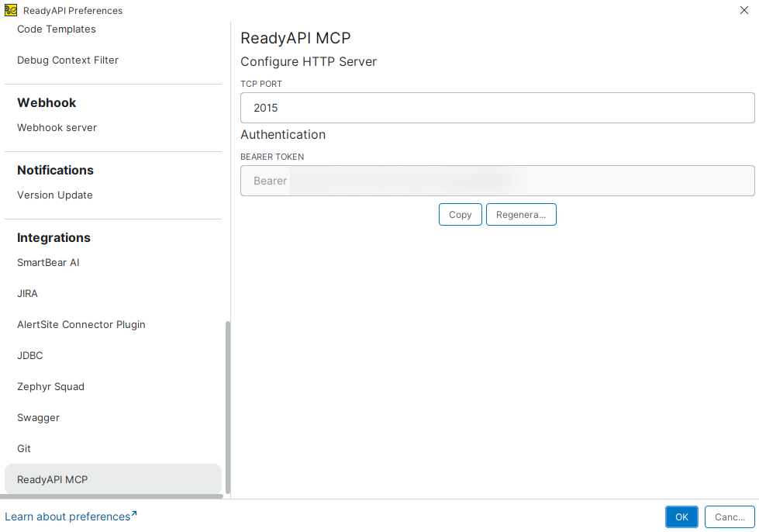This screenshot has height=532, width=759.
Task: Open AlertSite Connector Plugin settings
Action: click(x=81, y=324)
